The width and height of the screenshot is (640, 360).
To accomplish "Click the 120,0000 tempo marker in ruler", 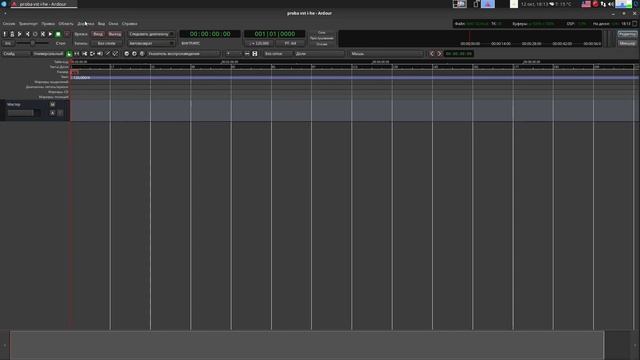I will click(x=81, y=77).
